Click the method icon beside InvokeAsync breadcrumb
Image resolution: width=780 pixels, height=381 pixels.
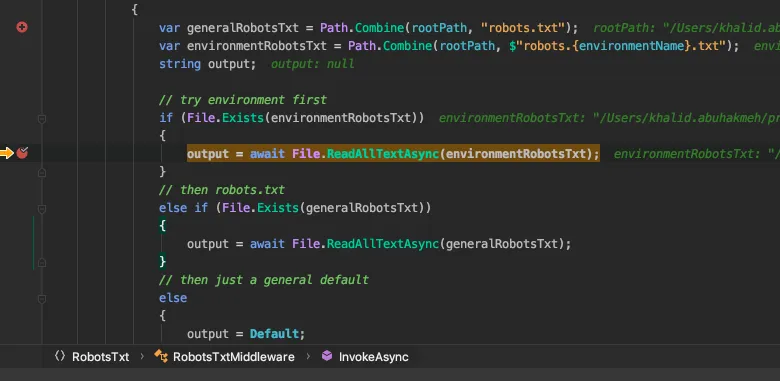[x=327, y=356]
